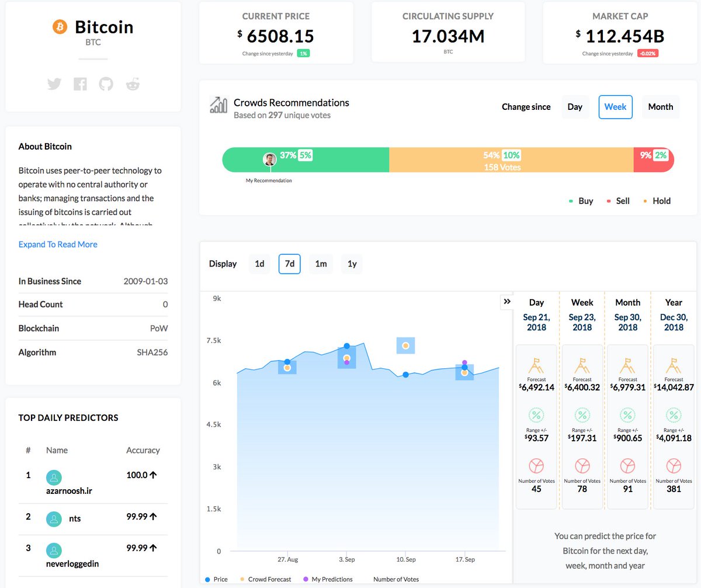Display the 7d price chart
701x588 pixels.
(x=290, y=264)
